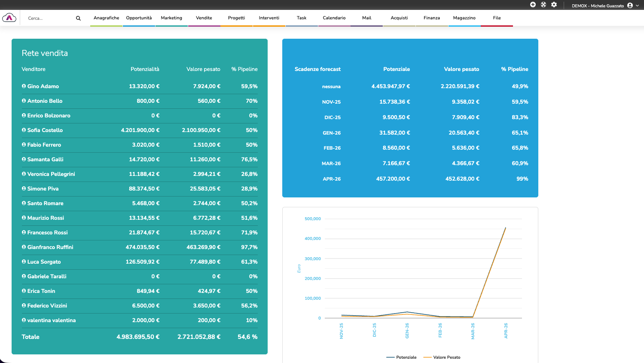Open seller Luca Sorgato

44,262
